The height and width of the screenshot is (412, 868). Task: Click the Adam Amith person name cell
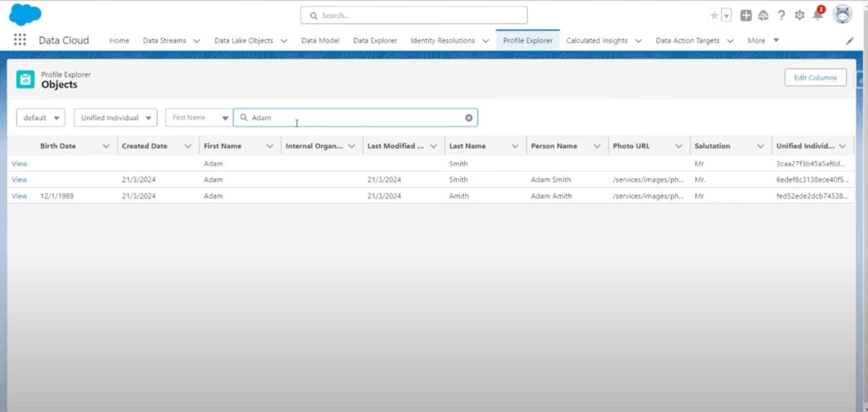point(551,196)
